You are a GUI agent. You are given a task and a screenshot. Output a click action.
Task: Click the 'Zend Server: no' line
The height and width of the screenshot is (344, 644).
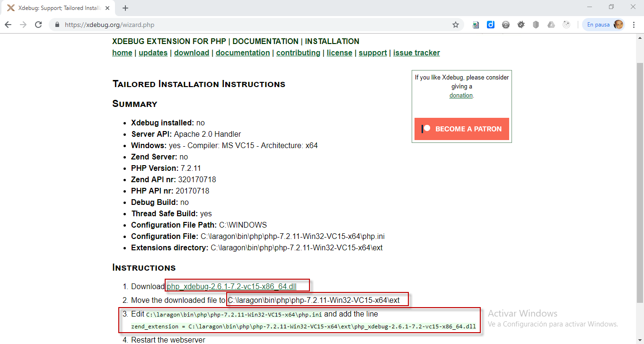[x=159, y=157]
